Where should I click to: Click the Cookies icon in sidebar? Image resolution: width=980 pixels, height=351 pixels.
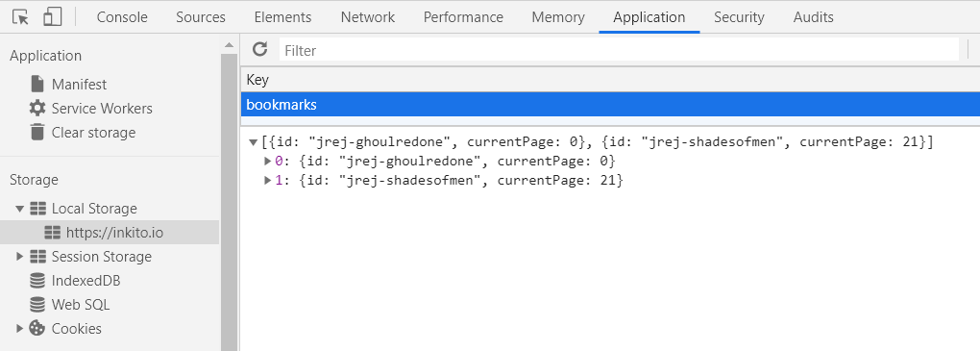(x=37, y=329)
